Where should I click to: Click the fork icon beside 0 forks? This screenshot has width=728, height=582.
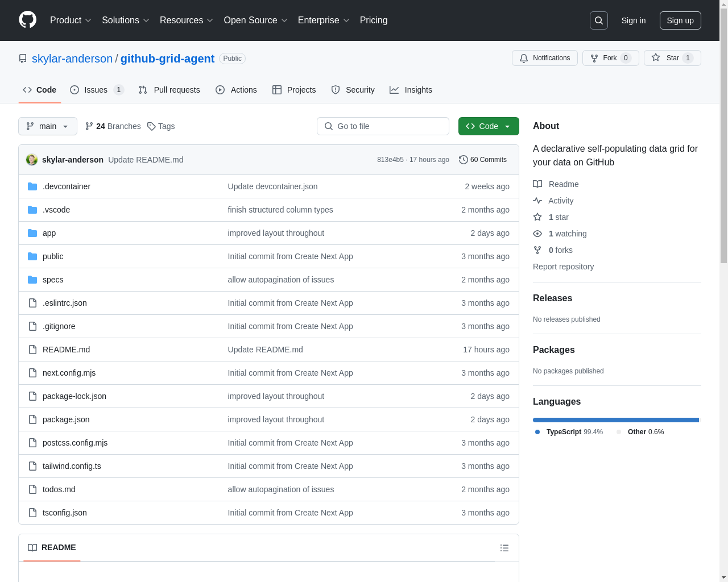coord(537,250)
